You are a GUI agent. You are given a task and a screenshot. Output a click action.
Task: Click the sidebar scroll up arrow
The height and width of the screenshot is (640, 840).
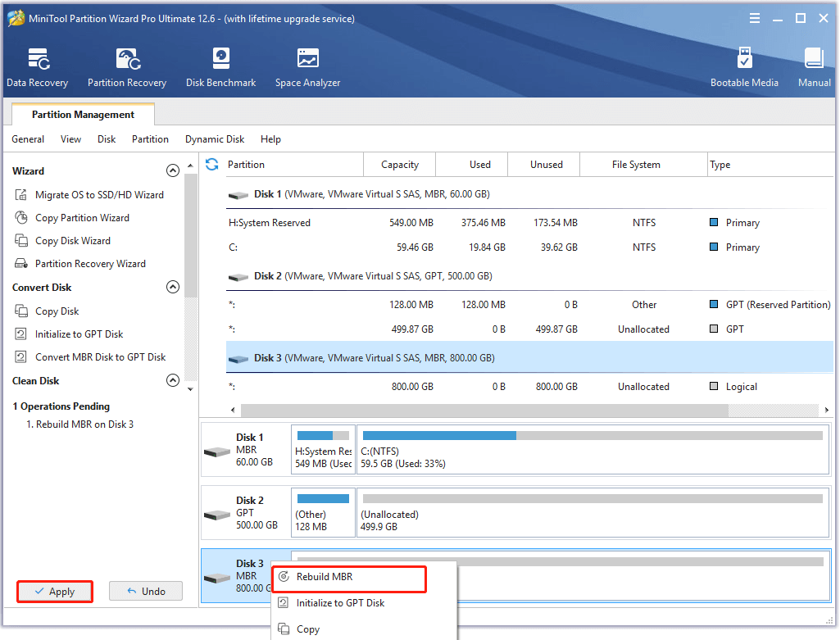pyautogui.click(x=190, y=166)
